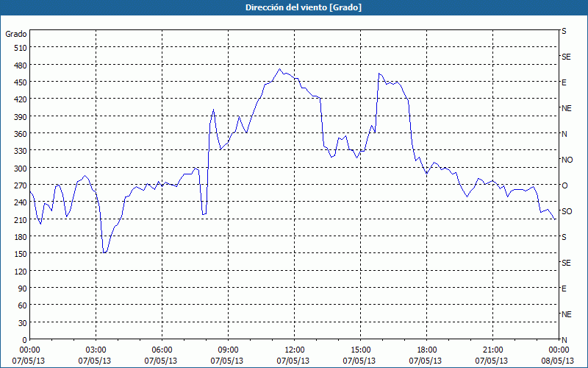588x368 pixels.
Task: Select the 390 y-axis value
Action: [x=21, y=117]
